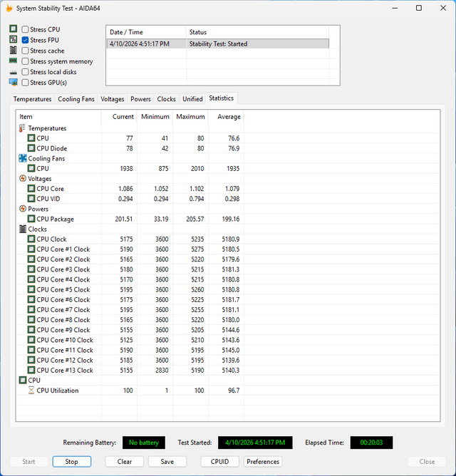The height and width of the screenshot is (476, 456).
Task: Click the lightning icon beside Powers
Action: click(x=23, y=209)
